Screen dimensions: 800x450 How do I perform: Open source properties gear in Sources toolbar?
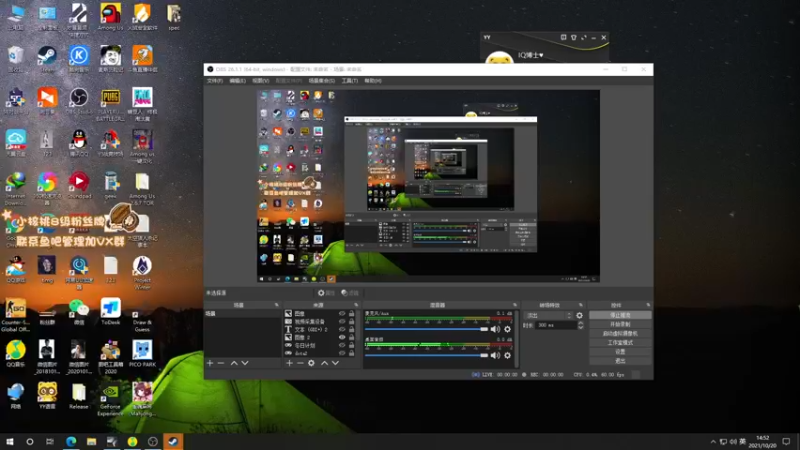coord(311,363)
